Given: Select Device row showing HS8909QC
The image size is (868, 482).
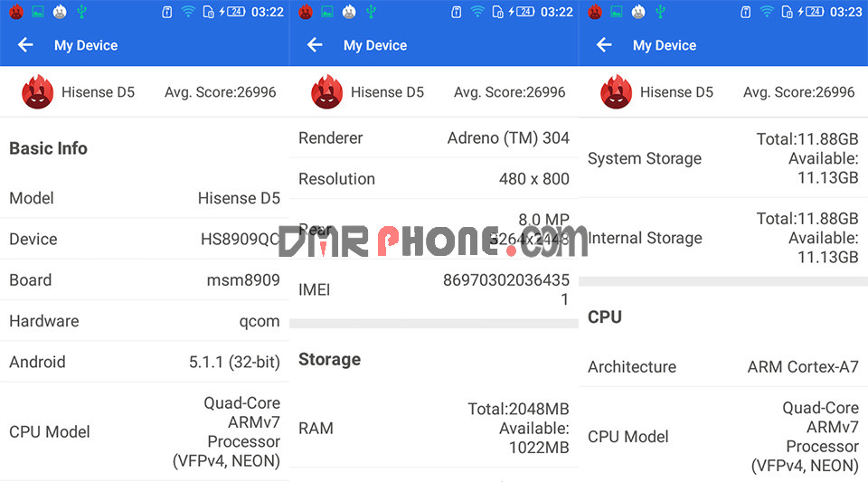Looking at the screenshot, I should [x=145, y=239].
